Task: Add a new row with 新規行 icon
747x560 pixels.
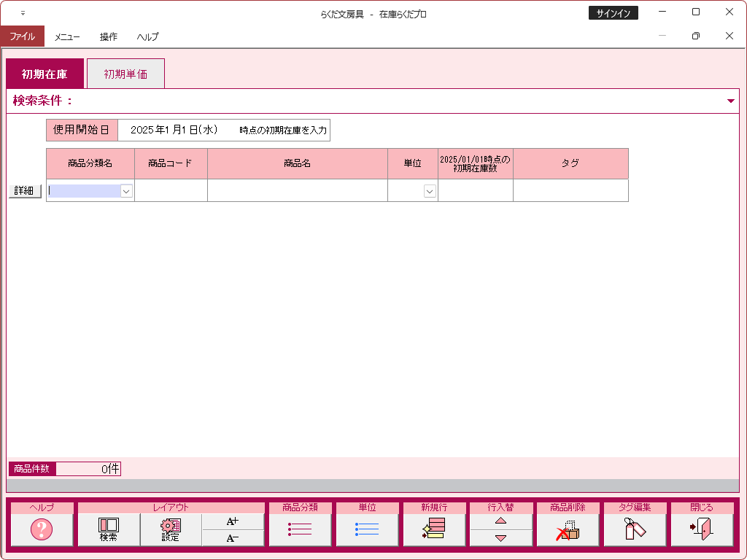Action: 434,529
